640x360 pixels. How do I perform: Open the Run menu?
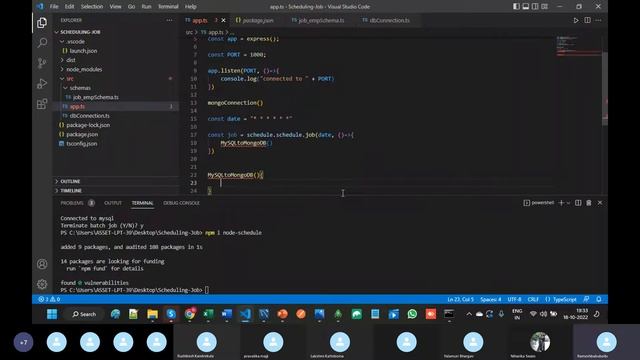point(146,7)
